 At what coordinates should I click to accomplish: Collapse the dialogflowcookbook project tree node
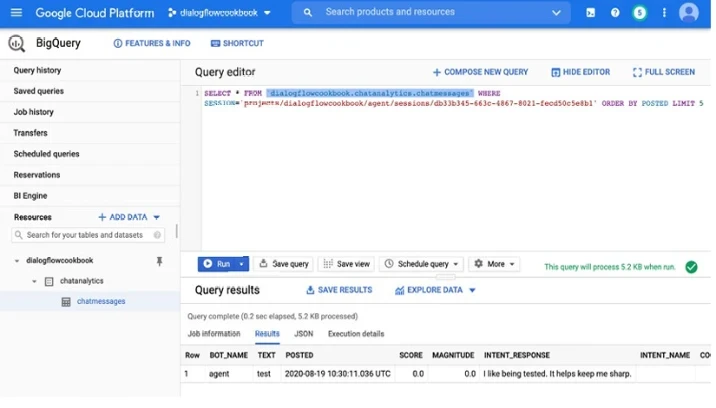[x=17, y=261]
